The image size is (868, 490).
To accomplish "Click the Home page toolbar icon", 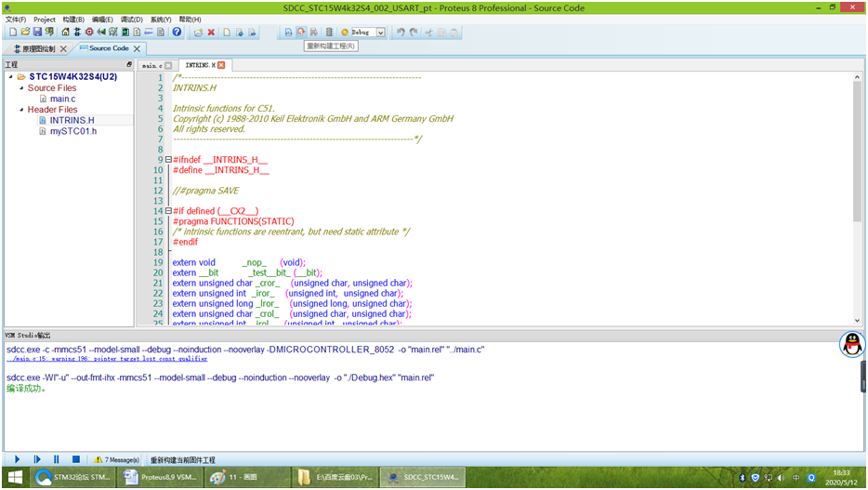I will (65, 33).
